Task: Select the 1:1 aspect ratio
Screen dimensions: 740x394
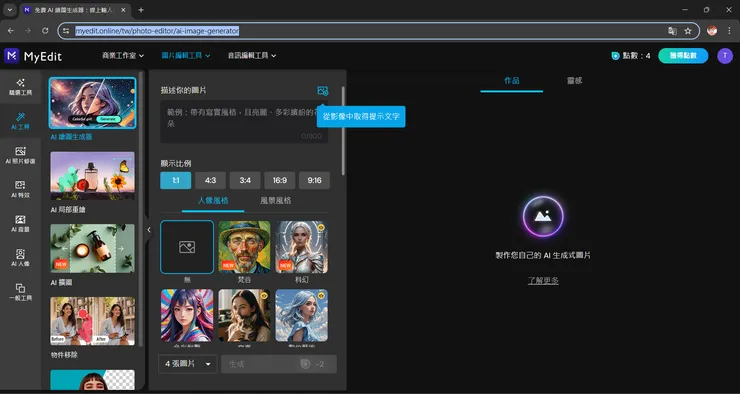Action: click(x=176, y=180)
